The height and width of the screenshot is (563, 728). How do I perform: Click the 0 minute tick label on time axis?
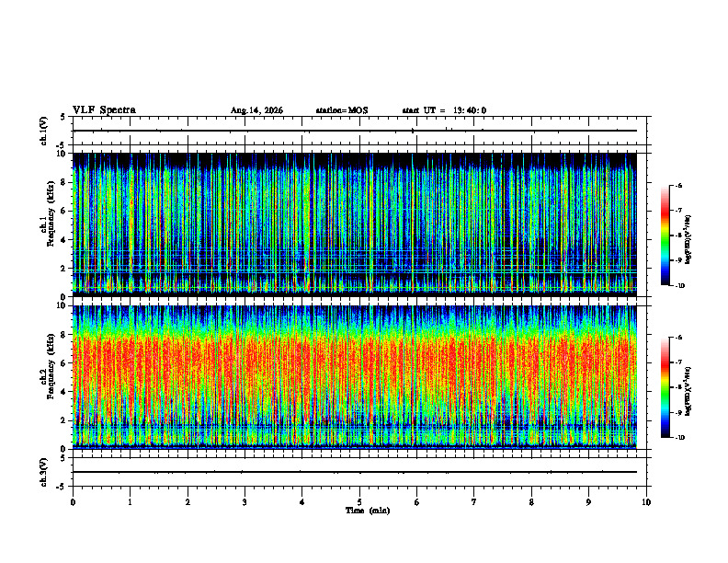coord(73,502)
